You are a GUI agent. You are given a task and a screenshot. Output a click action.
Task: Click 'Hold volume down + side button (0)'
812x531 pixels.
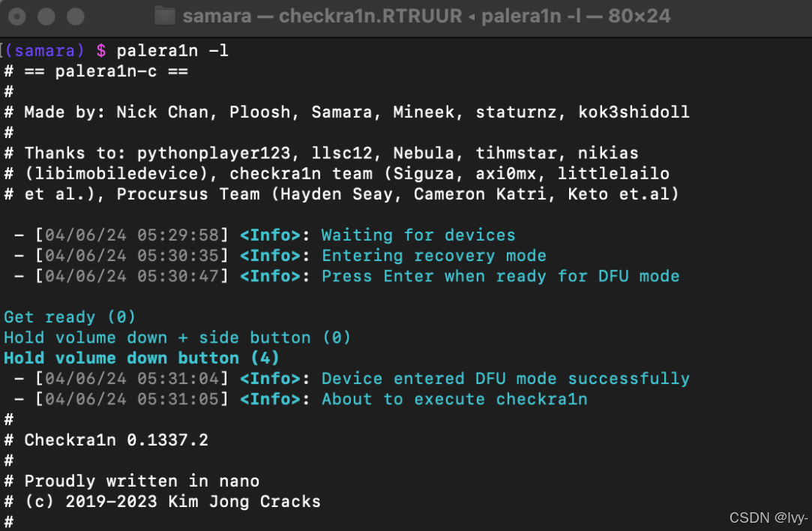pos(178,337)
